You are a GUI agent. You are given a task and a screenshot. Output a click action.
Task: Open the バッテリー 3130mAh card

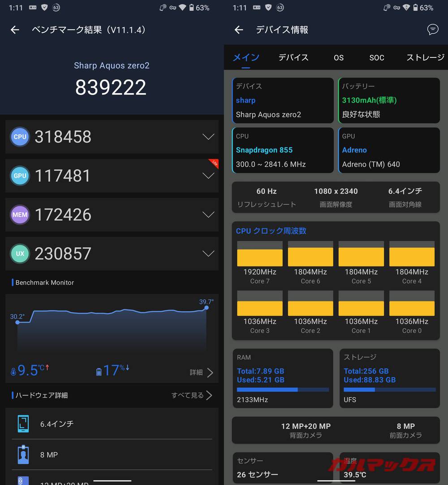(389, 100)
